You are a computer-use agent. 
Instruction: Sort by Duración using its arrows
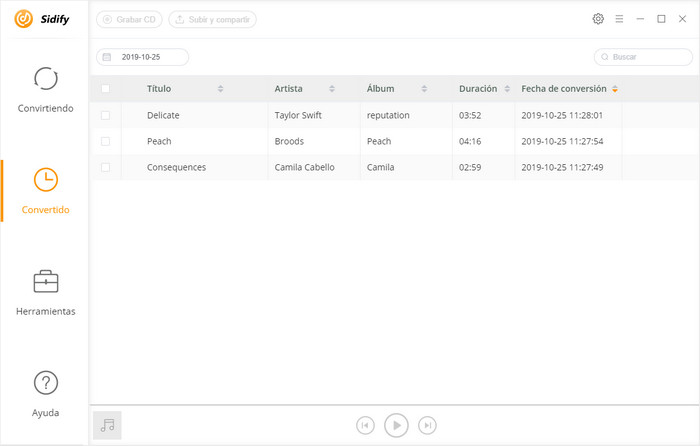click(507, 89)
